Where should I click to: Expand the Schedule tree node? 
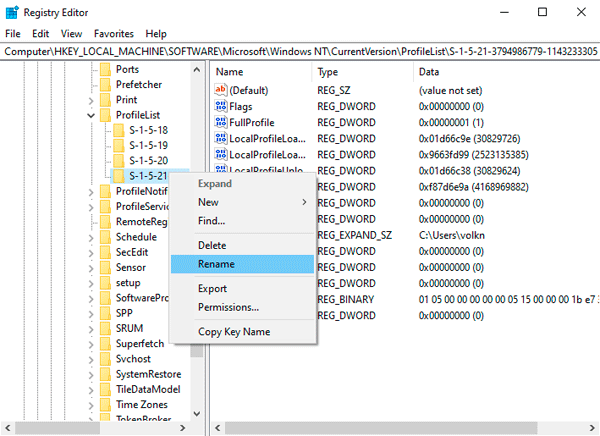[91, 238]
